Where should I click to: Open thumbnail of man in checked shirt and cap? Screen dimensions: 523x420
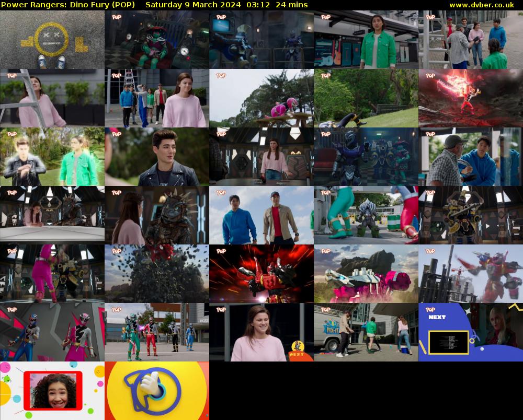[471, 157]
